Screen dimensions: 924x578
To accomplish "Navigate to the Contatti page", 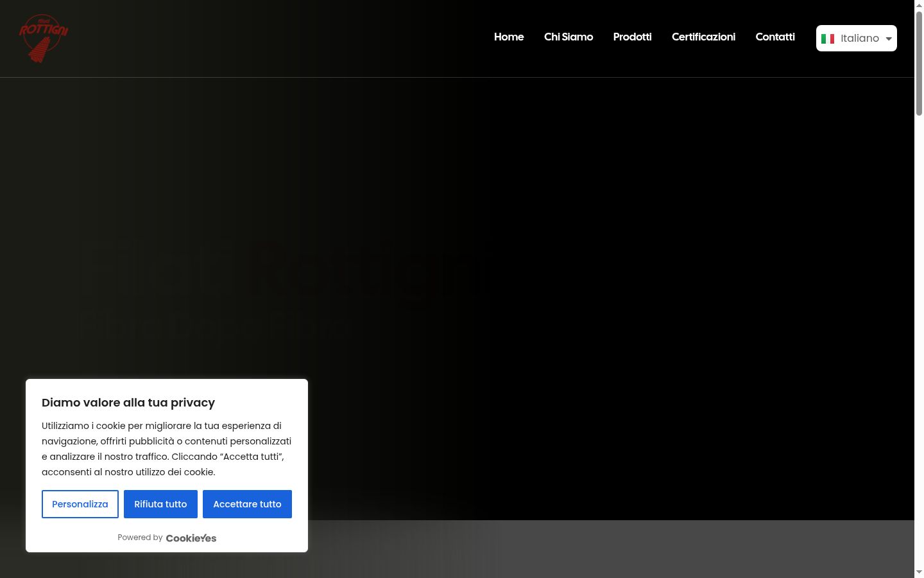I will click(x=775, y=37).
